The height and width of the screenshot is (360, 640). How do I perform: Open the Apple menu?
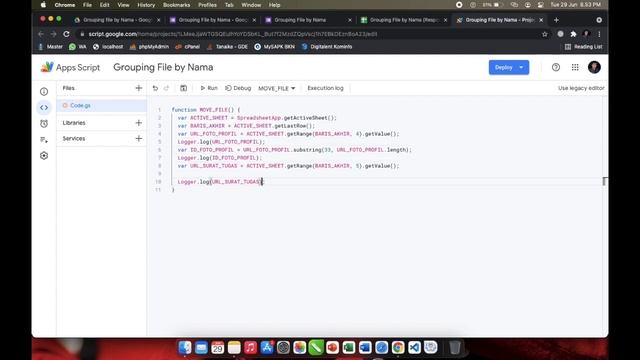tap(43, 5)
